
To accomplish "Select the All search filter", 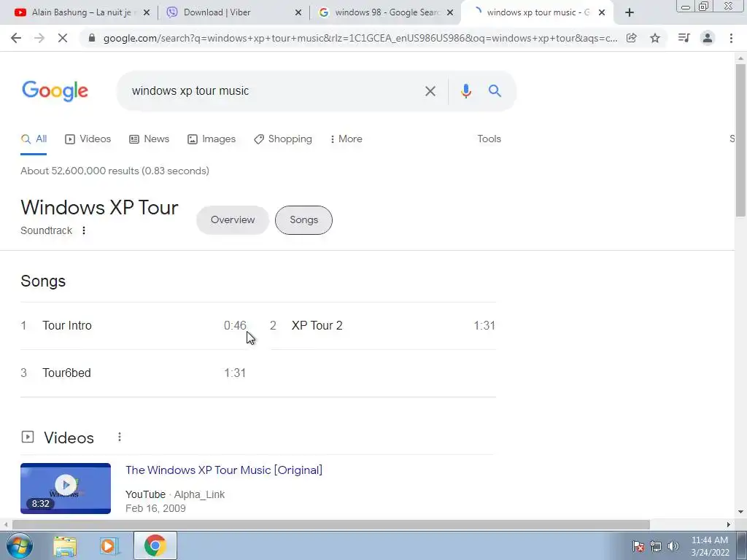I will [x=34, y=139].
